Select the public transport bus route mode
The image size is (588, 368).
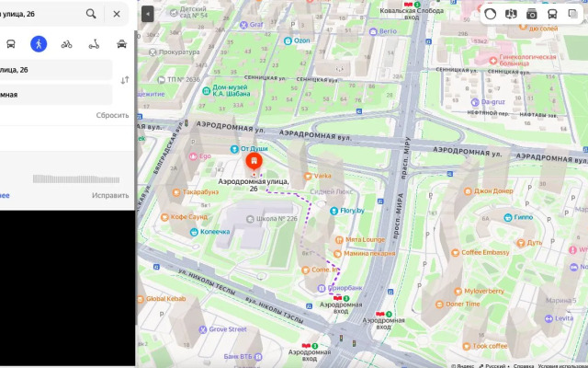click(x=10, y=43)
